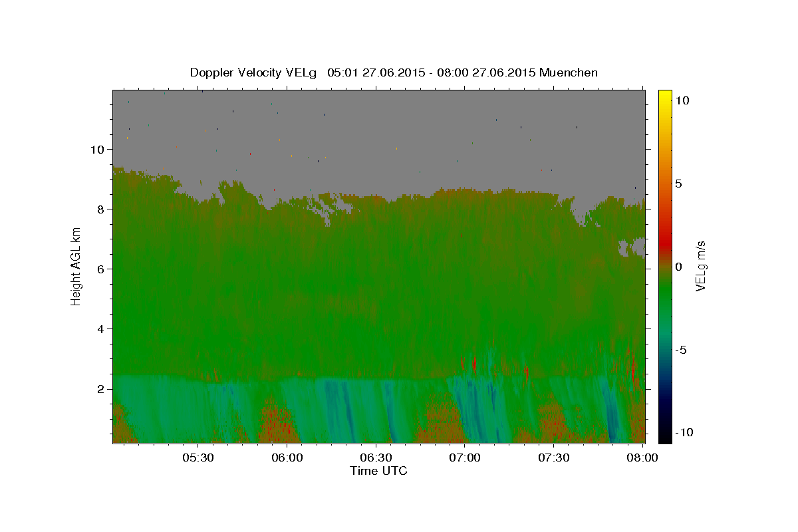The image size is (798, 532).
Task: Click the 06:00 time tick label
Action: (287, 458)
